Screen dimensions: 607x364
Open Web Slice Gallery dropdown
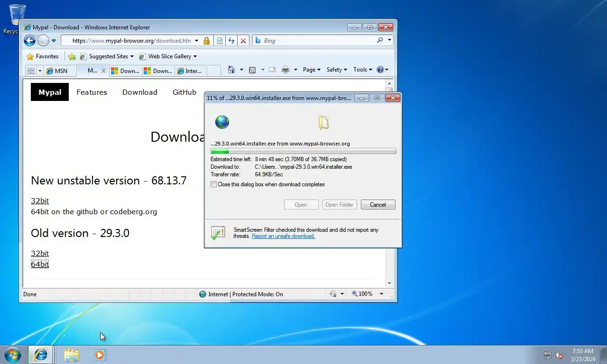tap(168, 56)
